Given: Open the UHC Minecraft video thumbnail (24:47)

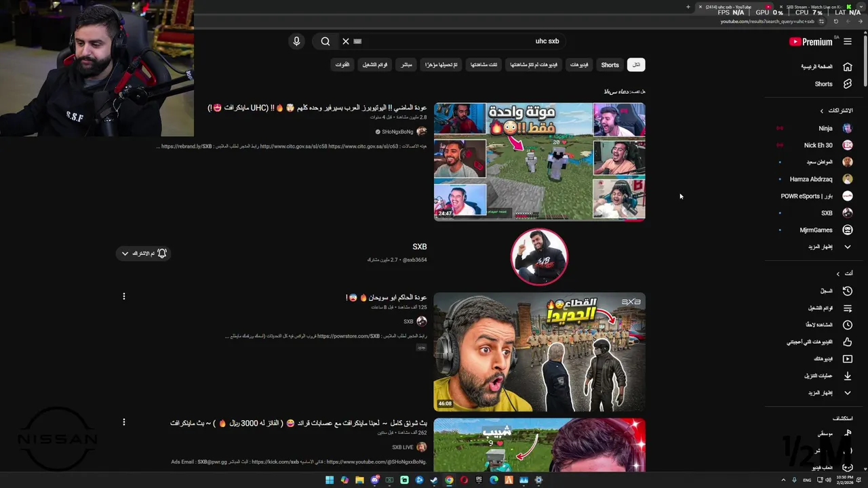Looking at the screenshot, I should (x=539, y=162).
